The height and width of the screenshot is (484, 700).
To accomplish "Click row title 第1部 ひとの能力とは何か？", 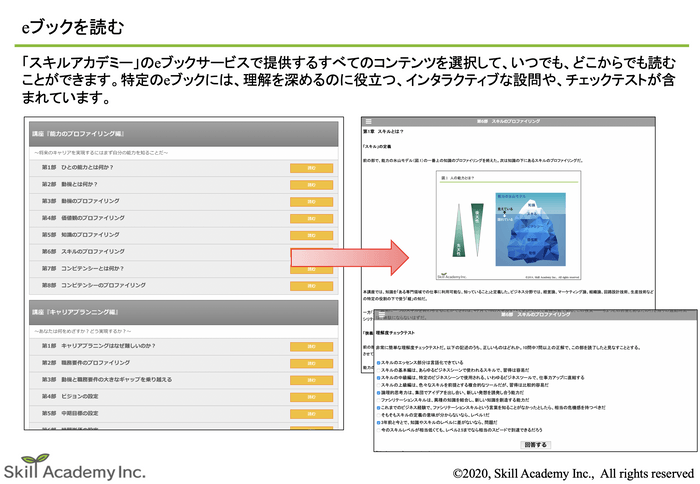I will (78, 167).
